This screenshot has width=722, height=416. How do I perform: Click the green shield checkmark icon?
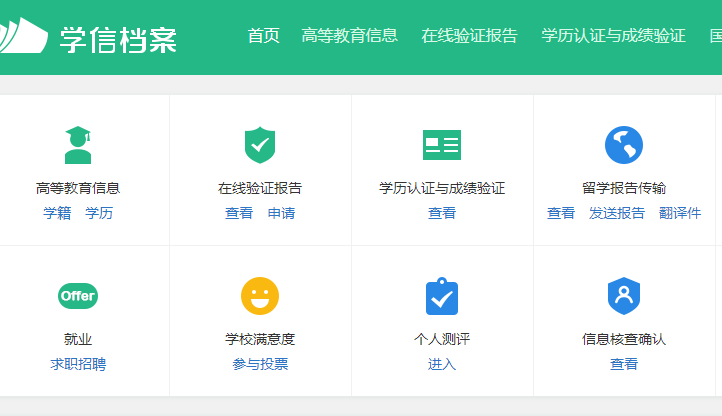[x=260, y=145]
